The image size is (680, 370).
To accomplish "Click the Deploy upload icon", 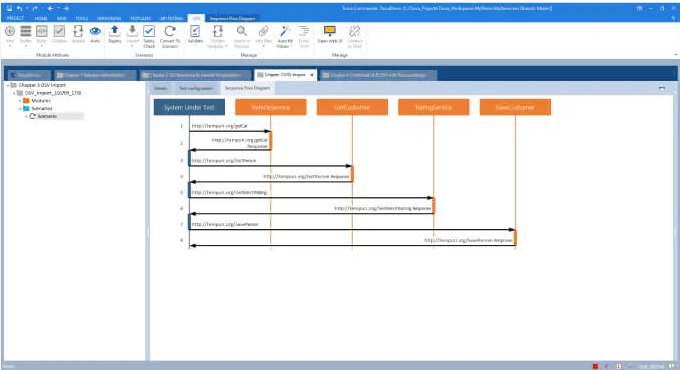I will (114, 30).
